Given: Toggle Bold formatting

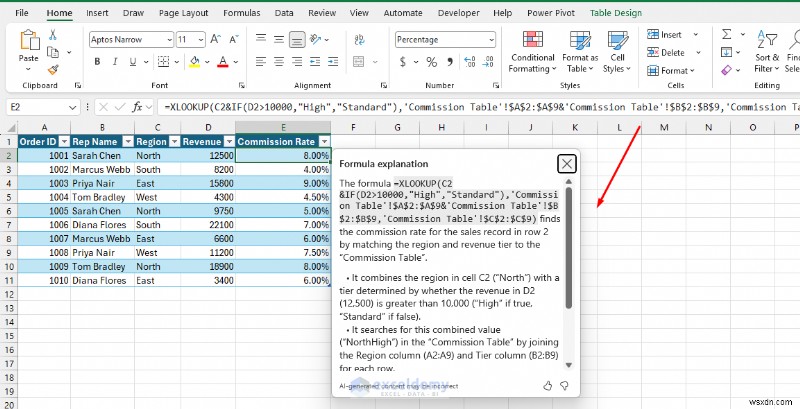Looking at the screenshot, I should (97, 62).
